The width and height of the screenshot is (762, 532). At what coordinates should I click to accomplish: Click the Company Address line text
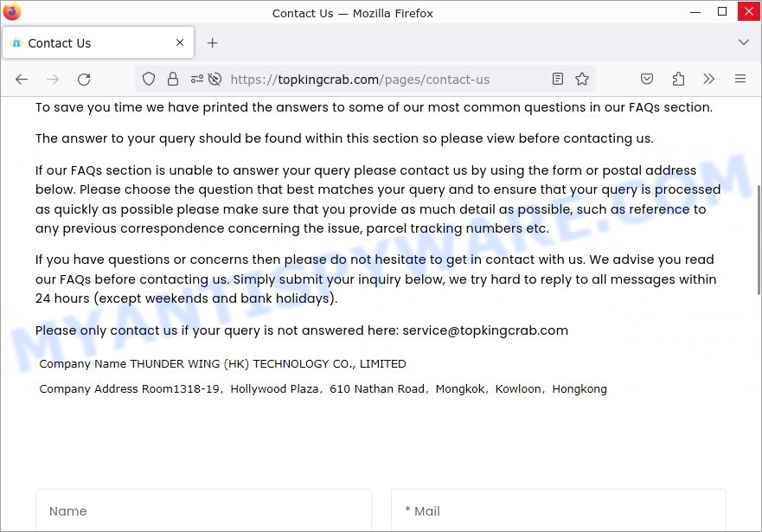(x=323, y=389)
